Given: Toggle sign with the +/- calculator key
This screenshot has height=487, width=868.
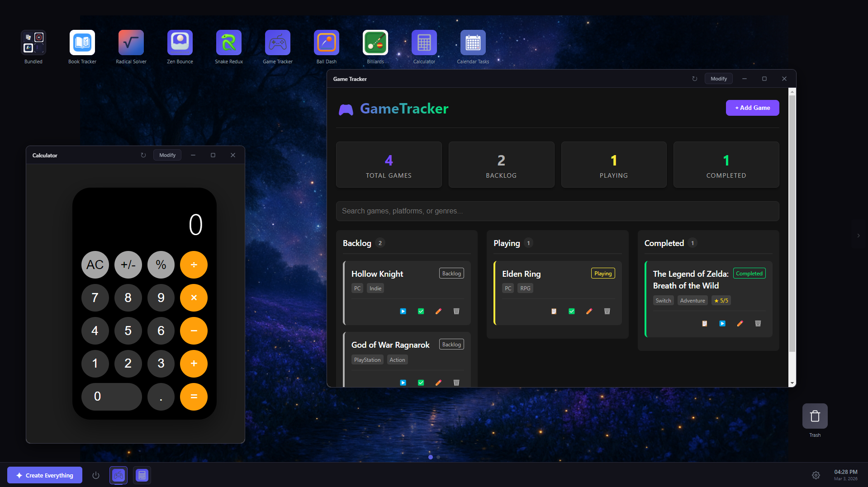Looking at the screenshot, I should (128, 265).
